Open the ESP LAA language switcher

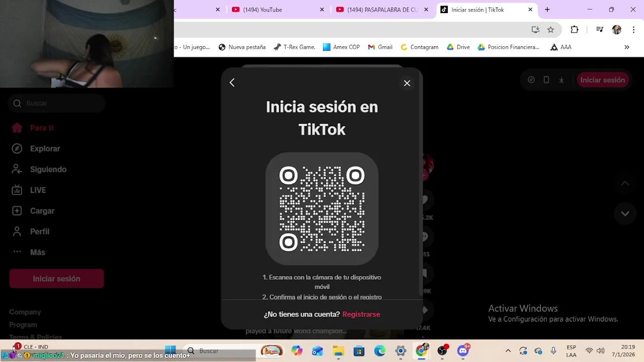571,351
